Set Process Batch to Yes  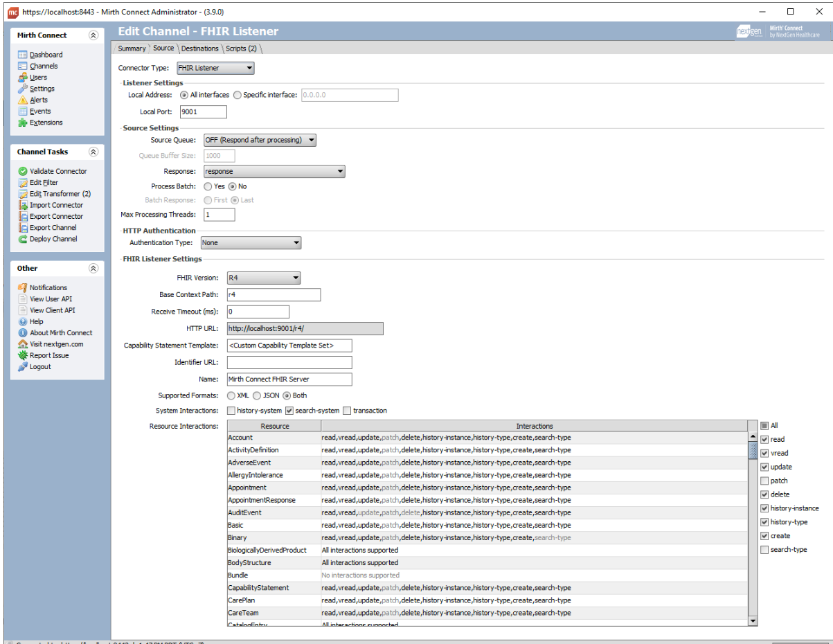point(208,186)
